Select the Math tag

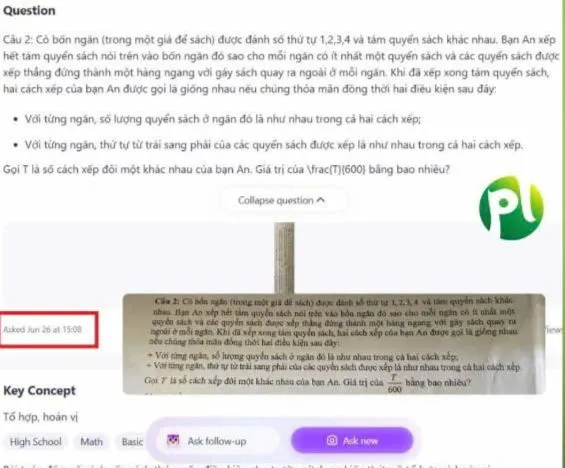pos(92,442)
